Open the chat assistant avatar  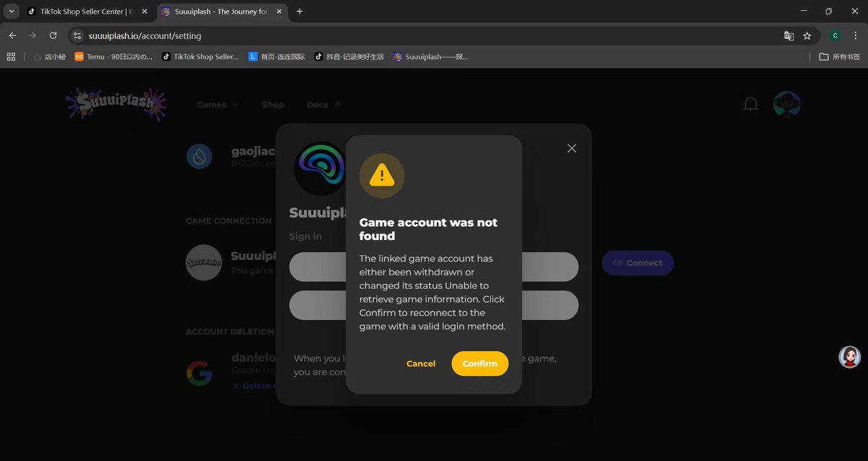[850, 357]
